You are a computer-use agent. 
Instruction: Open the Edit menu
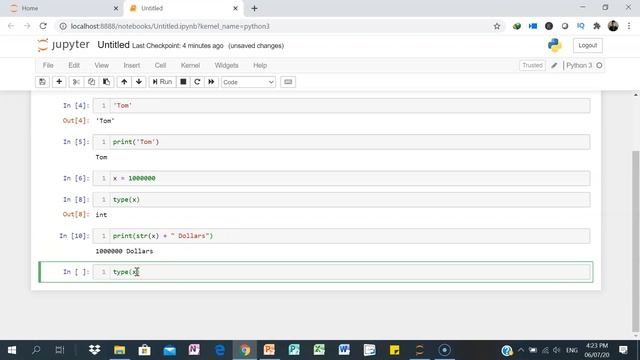click(x=74, y=65)
